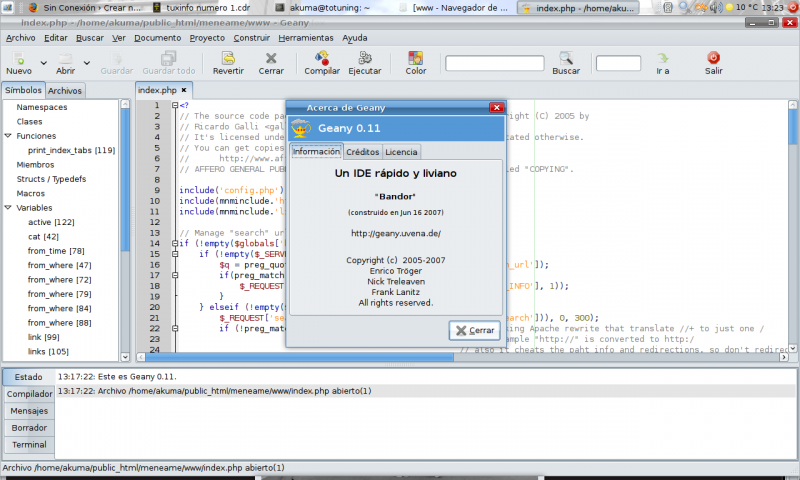
Task: Open the http://geany.uvena.de/ link
Action: [x=396, y=234]
